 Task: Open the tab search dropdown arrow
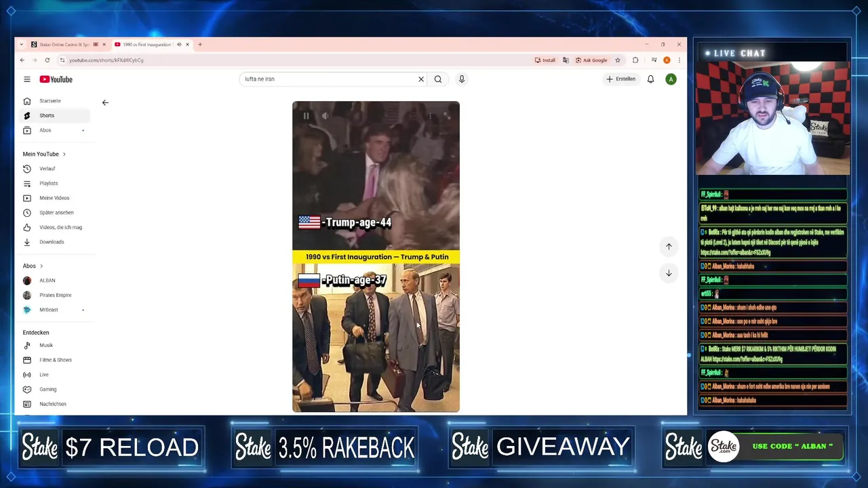click(x=21, y=45)
